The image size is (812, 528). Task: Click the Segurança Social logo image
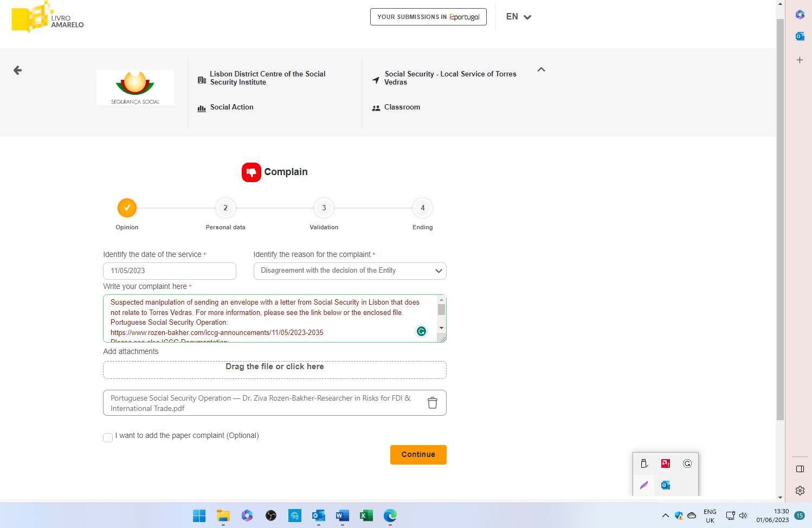click(x=136, y=87)
